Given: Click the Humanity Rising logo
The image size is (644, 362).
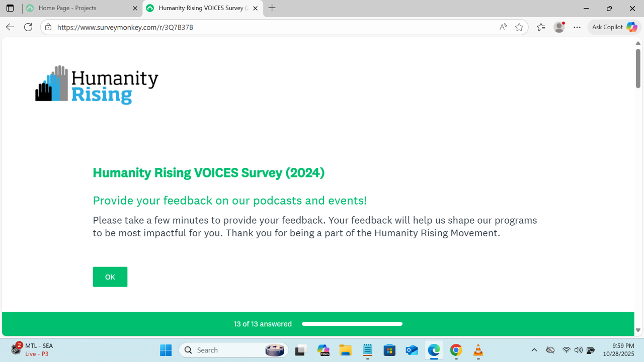Looking at the screenshot, I should (x=97, y=84).
